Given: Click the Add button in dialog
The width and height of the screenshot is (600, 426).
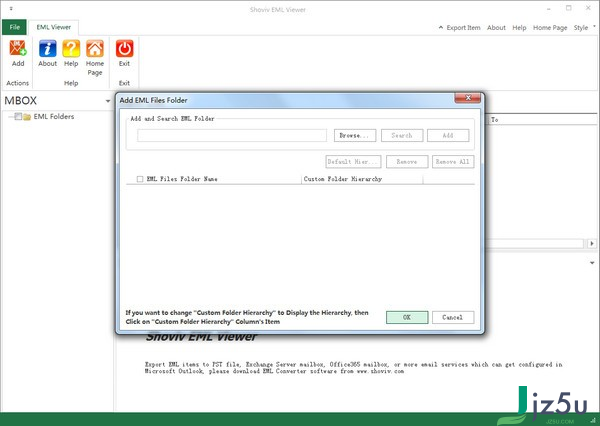Looking at the screenshot, I should [x=448, y=135].
